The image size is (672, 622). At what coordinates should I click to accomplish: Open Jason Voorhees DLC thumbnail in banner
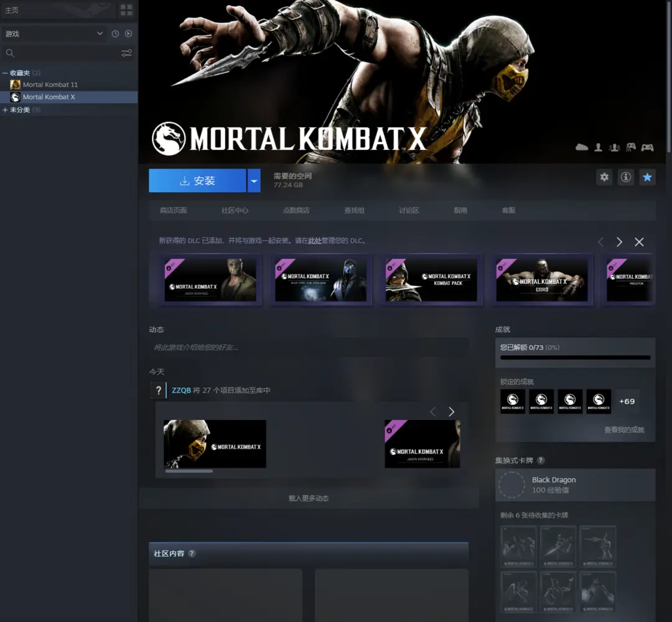pyautogui.click(x=210, y=280)
